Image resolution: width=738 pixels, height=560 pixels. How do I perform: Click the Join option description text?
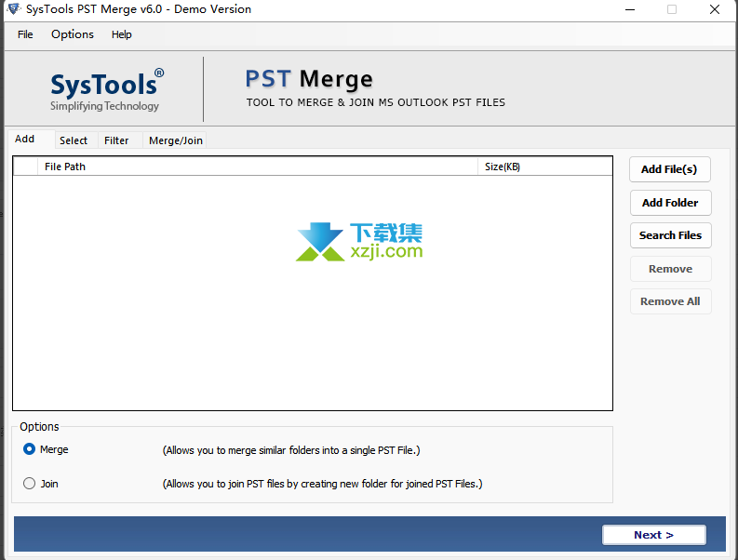click(322, 484)
